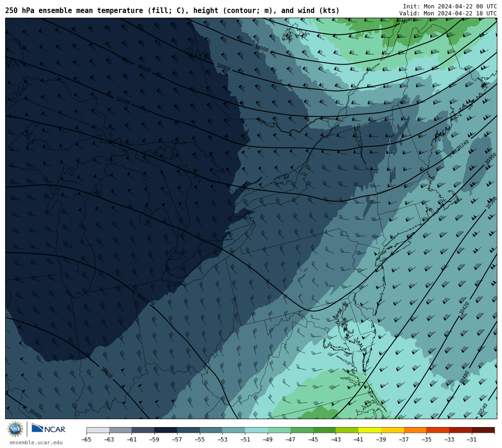Click the -55 colorbar tick label
This screenshot has width=502, height=448.
[x=200, y=439]
